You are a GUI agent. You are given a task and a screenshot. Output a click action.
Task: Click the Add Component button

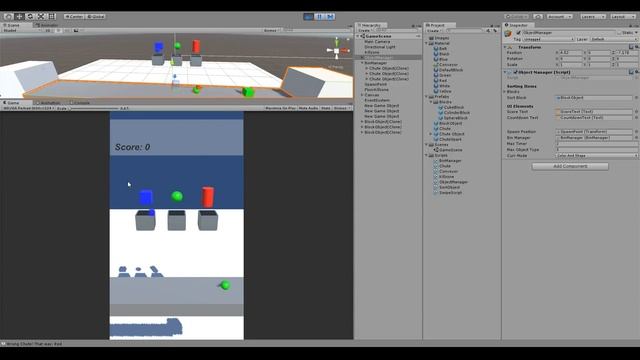pyautogui.click(x=570, y=166)
